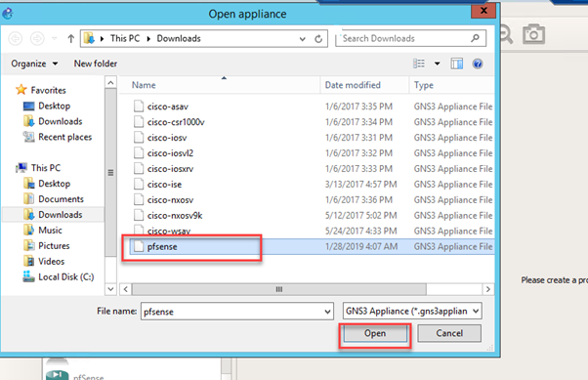
Task: Click the Open button
Action: point(375,333)
